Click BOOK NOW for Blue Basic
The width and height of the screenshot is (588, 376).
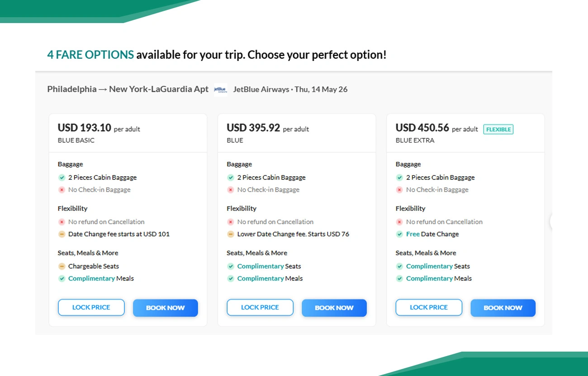[x=165, y=308]
